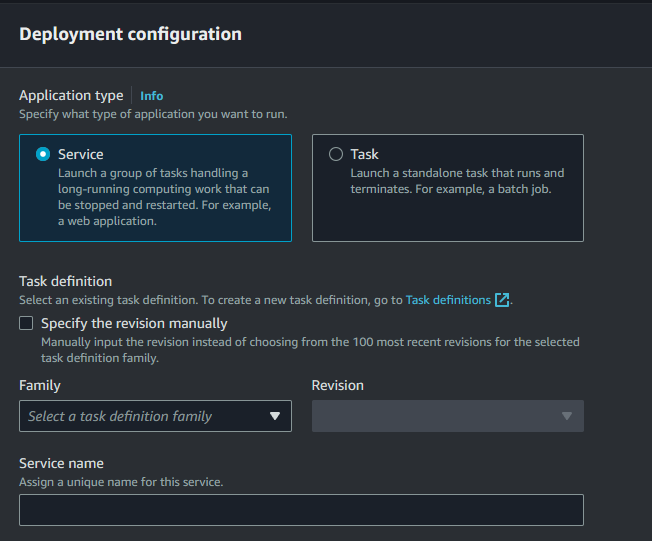Click the Task definition section heading
The height and width of the screenshot is (541, 652).
point(66,281)
